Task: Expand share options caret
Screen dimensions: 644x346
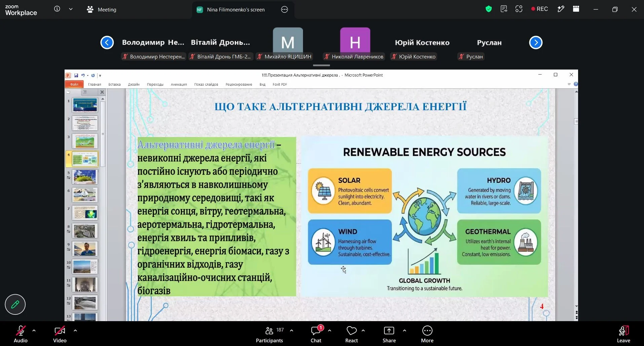Action: [405, 331]
